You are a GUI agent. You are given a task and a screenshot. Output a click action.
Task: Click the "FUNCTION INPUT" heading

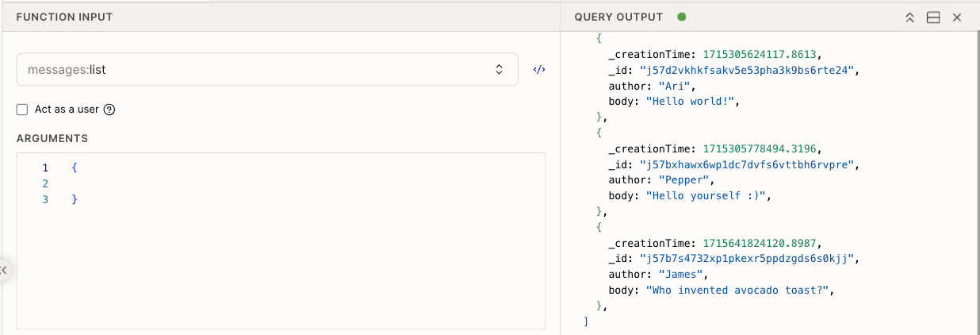coord(64,17)
